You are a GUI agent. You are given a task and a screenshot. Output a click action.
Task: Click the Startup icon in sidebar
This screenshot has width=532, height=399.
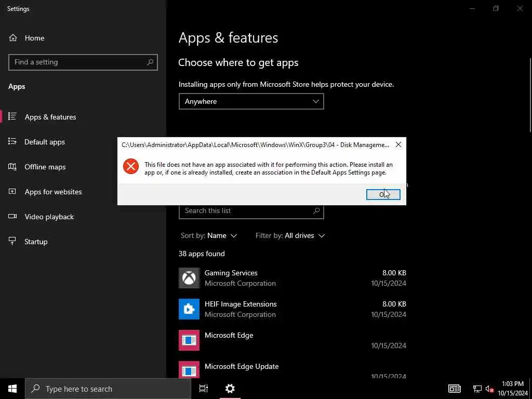pos(12,241)
